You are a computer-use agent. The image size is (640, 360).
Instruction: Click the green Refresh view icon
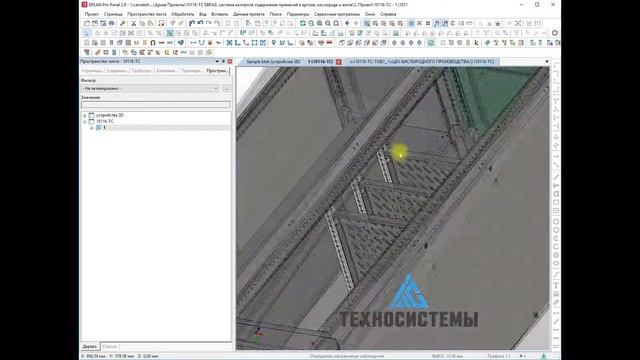303,23
